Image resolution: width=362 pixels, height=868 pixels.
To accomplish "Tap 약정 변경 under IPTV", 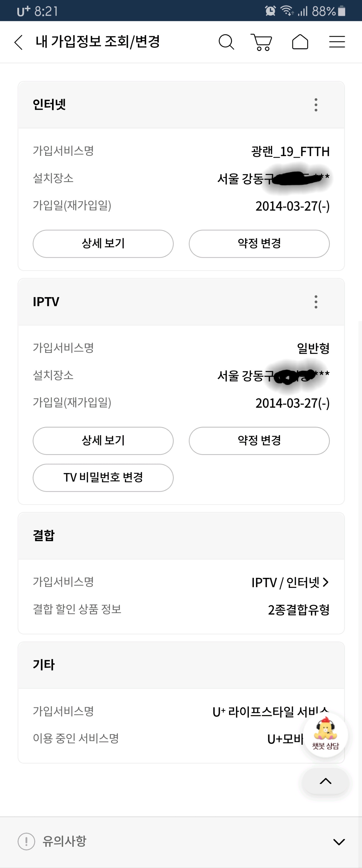I will point(259,441).
